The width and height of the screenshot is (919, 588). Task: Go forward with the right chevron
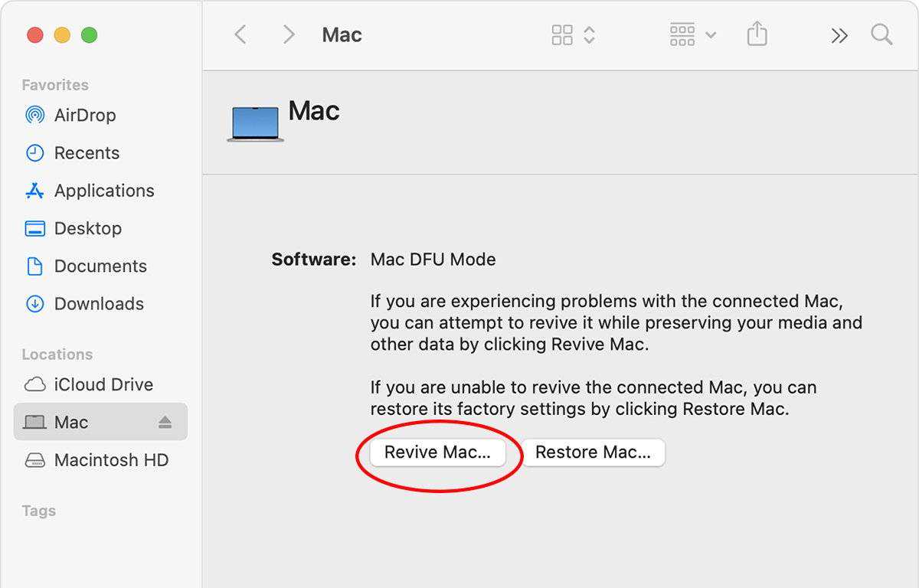click(289, 34)
